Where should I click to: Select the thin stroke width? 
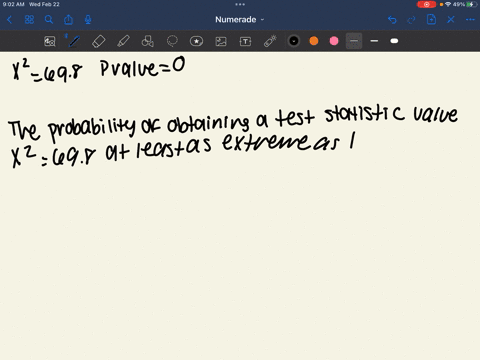354,41
